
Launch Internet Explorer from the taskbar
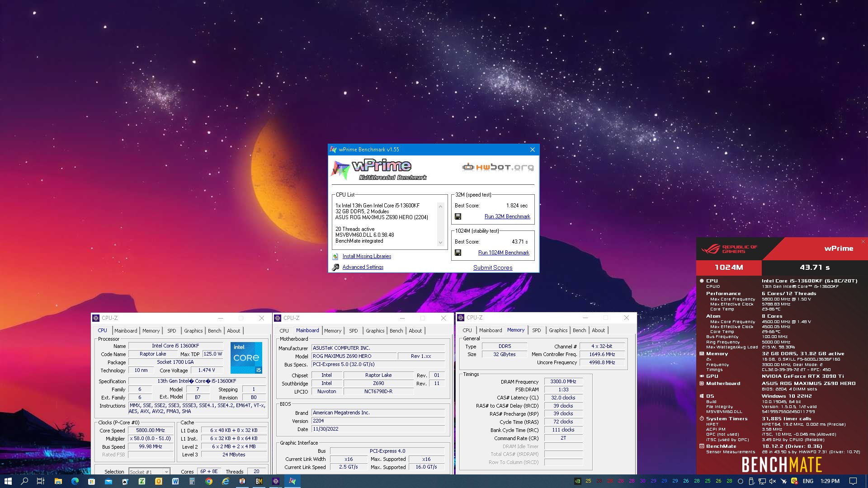(225, 481)
